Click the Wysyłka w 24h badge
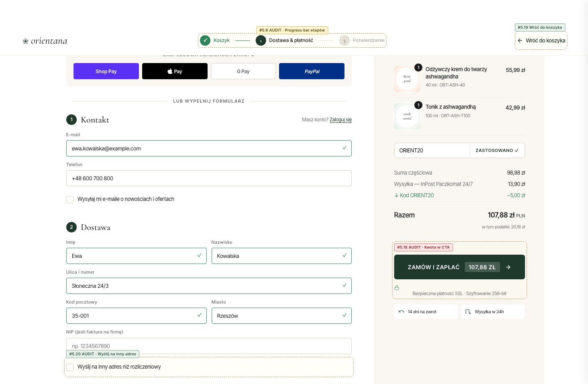 click(x=493, y=312)
